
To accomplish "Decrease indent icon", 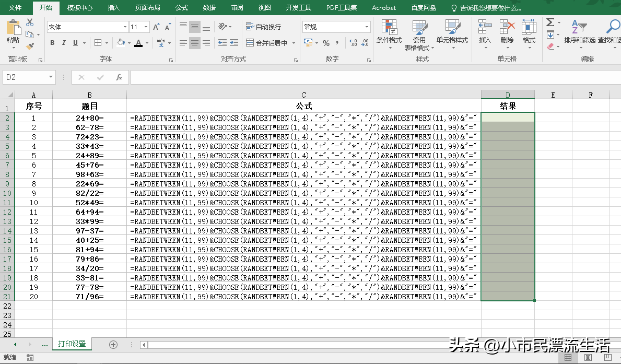I will click(x=222, y=43).
